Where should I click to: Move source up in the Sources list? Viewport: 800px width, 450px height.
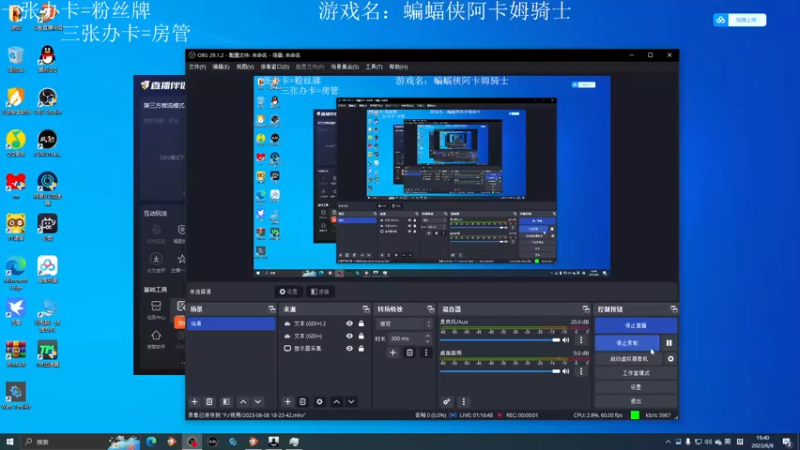pos(336,402)
